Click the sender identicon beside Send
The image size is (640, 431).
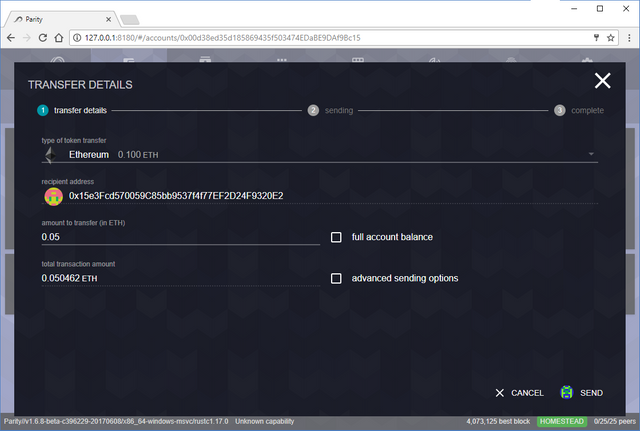567,392
